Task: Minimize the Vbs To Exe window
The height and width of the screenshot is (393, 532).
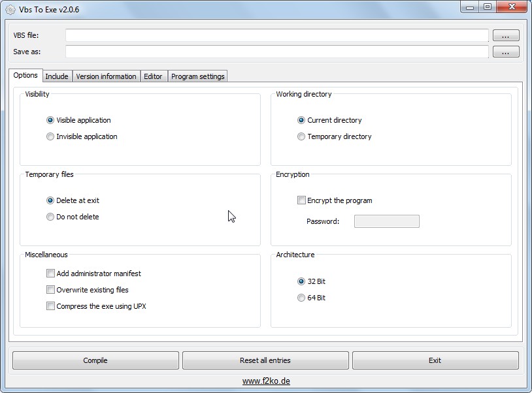Action: [x=469, y=7]
